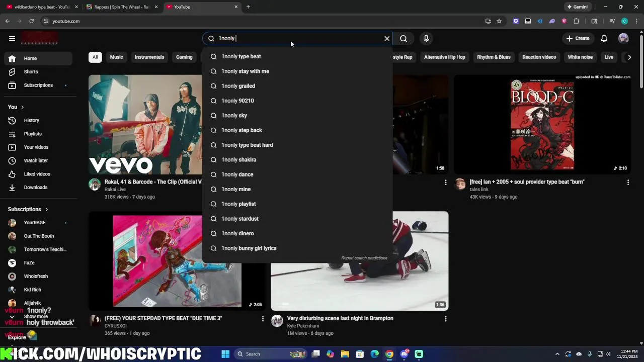Image resolution: width=644 pixels, height=362 pixels.
Task: Clear the search box with the X
Action: [x=387, y=38]
